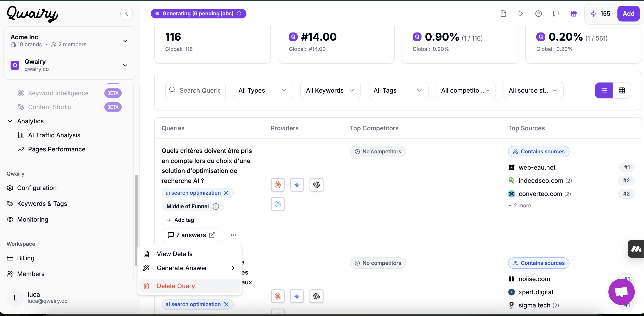Screen dimensions: 644x316
Task: Click the play icon in top bar
Action: [521, 13]
